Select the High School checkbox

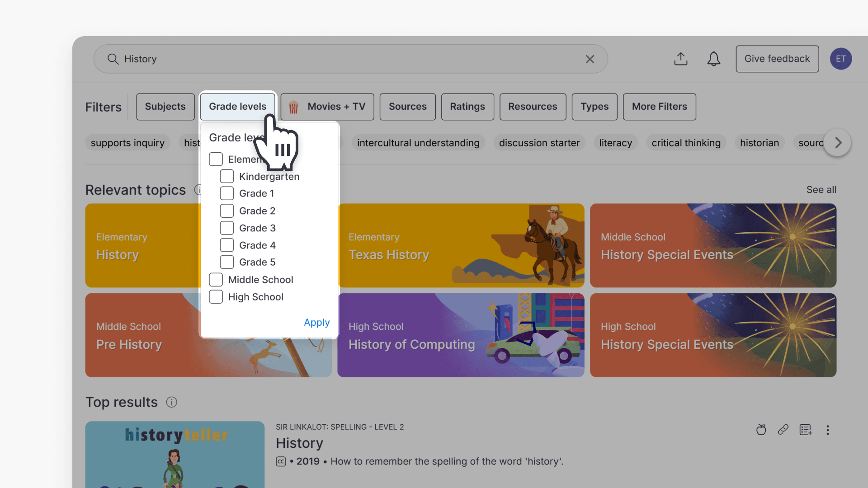click(216, 297)
